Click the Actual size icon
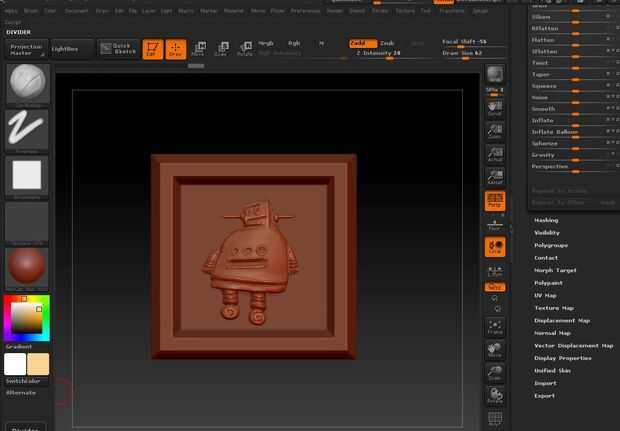Viewport: 620px width, 431px height. (495, 154)
